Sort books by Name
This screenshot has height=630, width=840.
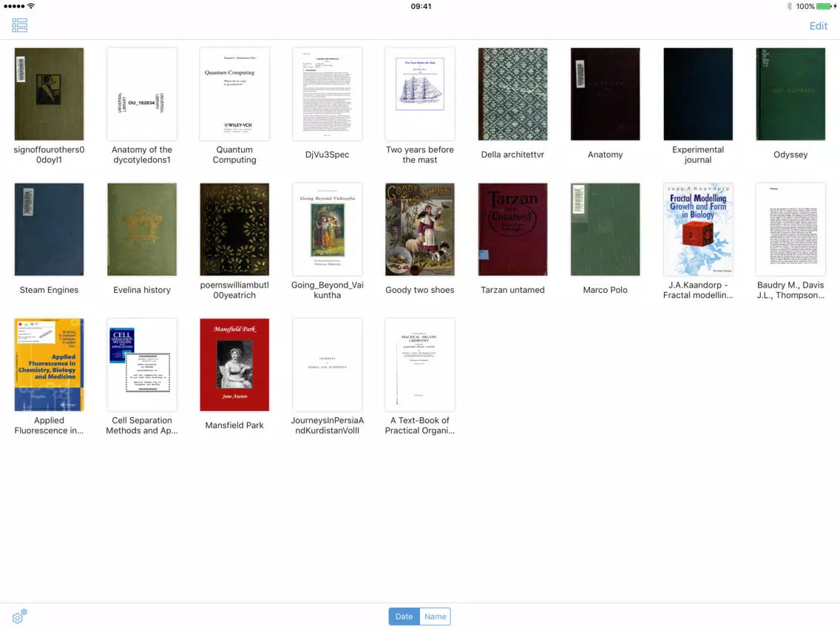(435, 617)
